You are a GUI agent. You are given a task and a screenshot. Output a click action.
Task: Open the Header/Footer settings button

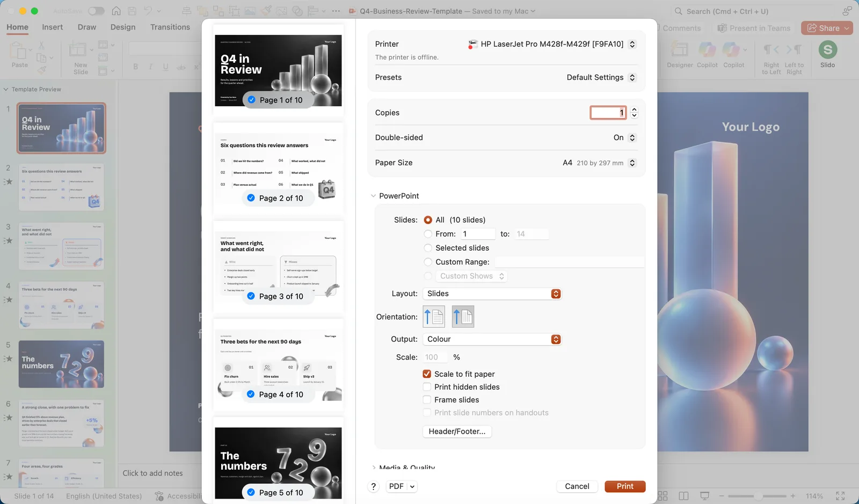pyautogui.click(x=457, y=432)
